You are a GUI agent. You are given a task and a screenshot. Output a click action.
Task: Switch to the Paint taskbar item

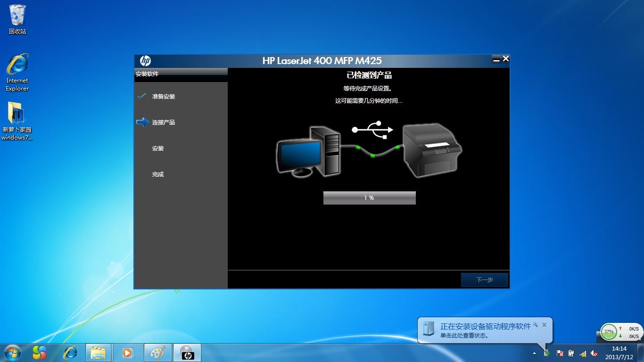click(157, 353)
